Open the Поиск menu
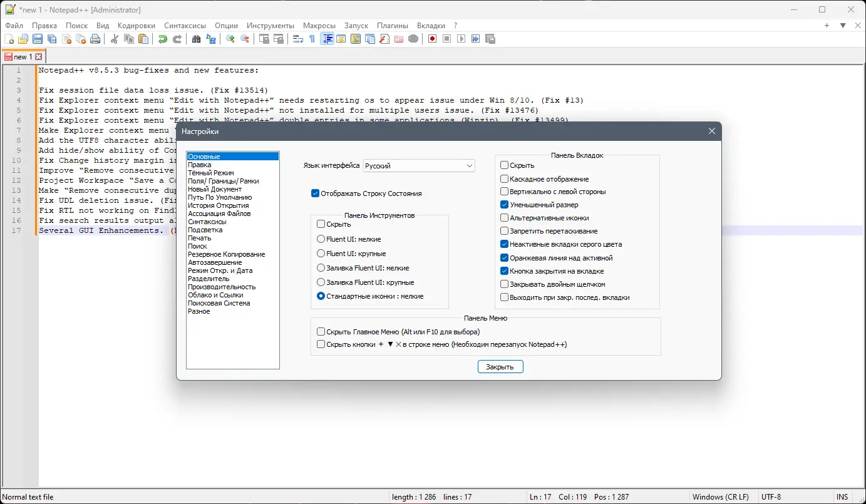This screenshot has width=866, height=504. click(76, 26)
